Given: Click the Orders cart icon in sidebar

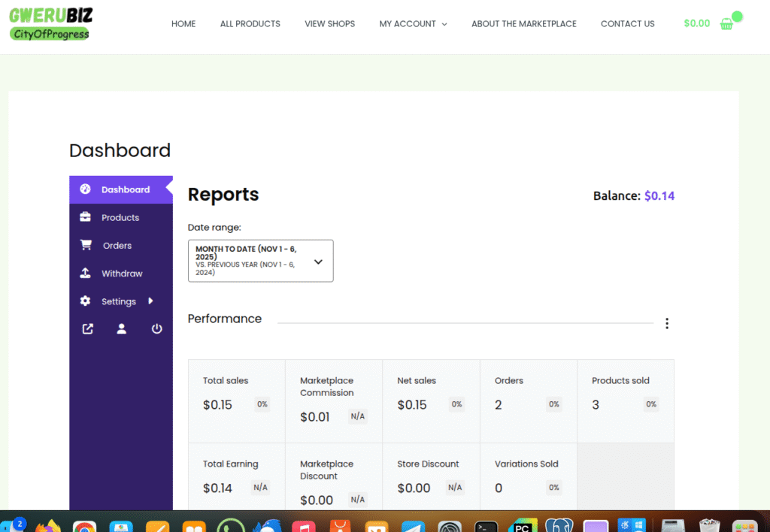Looking at the screenshot, I should [x=86, y=245].
